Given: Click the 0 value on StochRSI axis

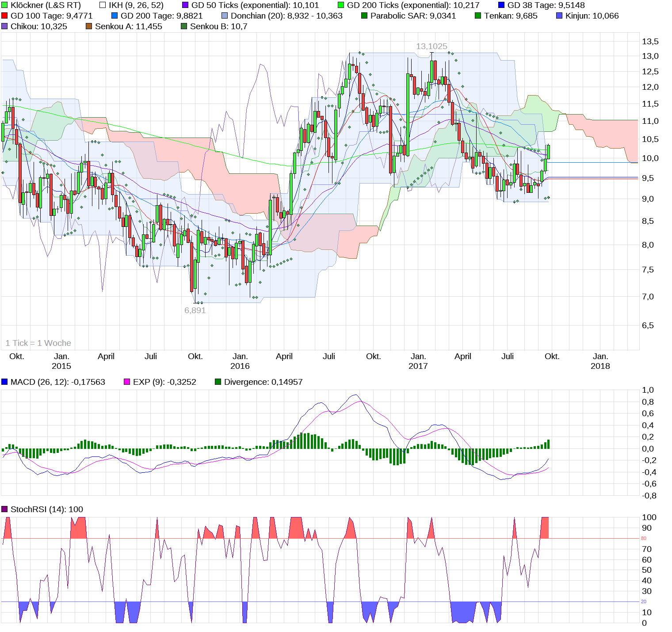Looking at the screenshot, I should [644, 623].
